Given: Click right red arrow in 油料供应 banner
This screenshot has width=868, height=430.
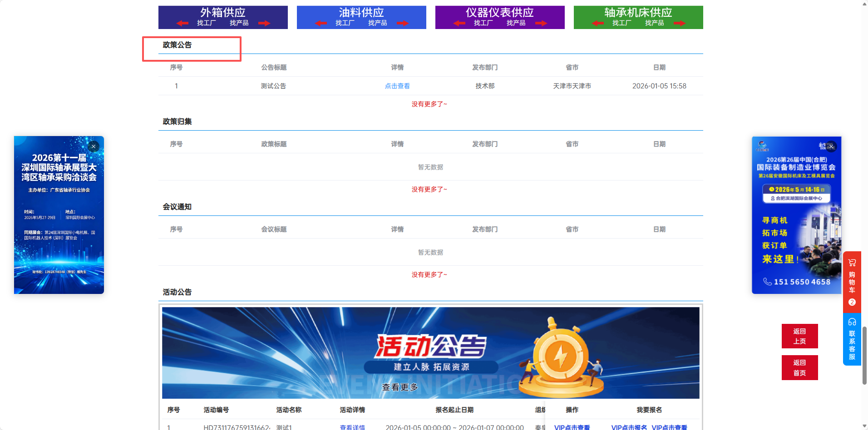Looking at the screenshot, I should point(402,23).
